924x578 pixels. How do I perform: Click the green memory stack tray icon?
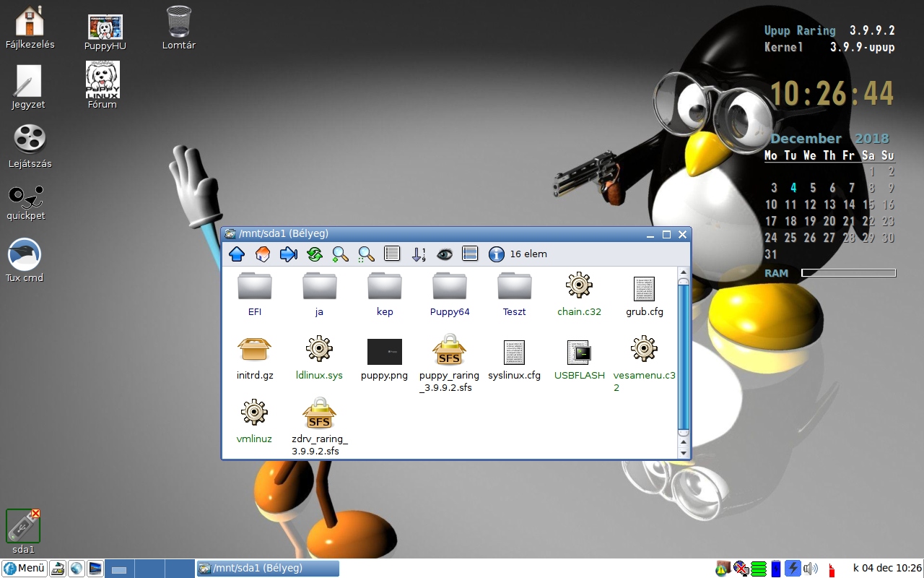pyautogui.click(x=758, y=569)
